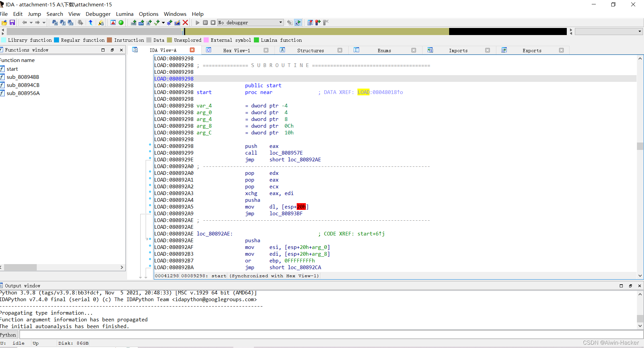Open the back-history dropdown arrow
Screen dimensions: 644x348
(31, 23)
